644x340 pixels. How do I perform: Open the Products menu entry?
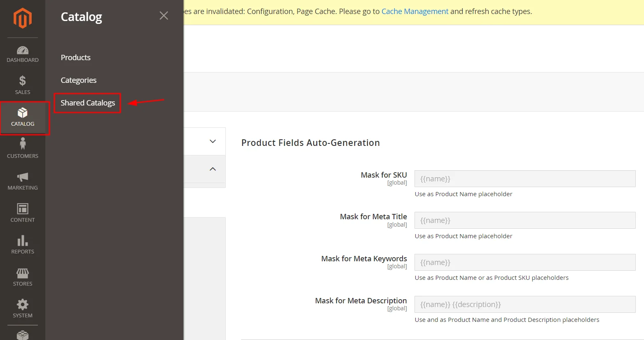(x=75, y=57)
